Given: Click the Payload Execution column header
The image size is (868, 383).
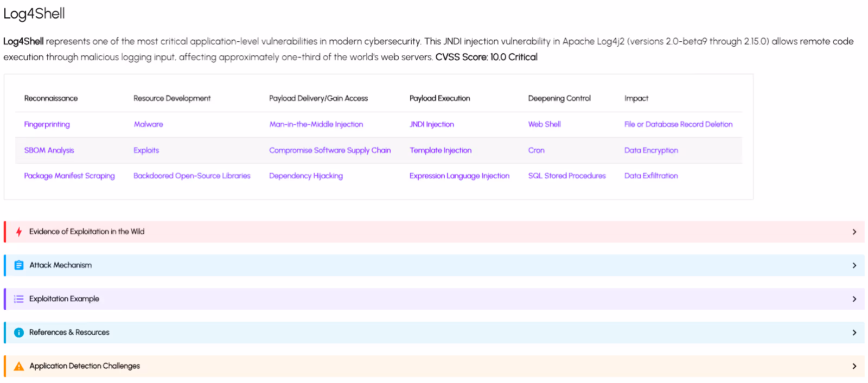Looking at the screenshot, I should [x=440, y=98].
